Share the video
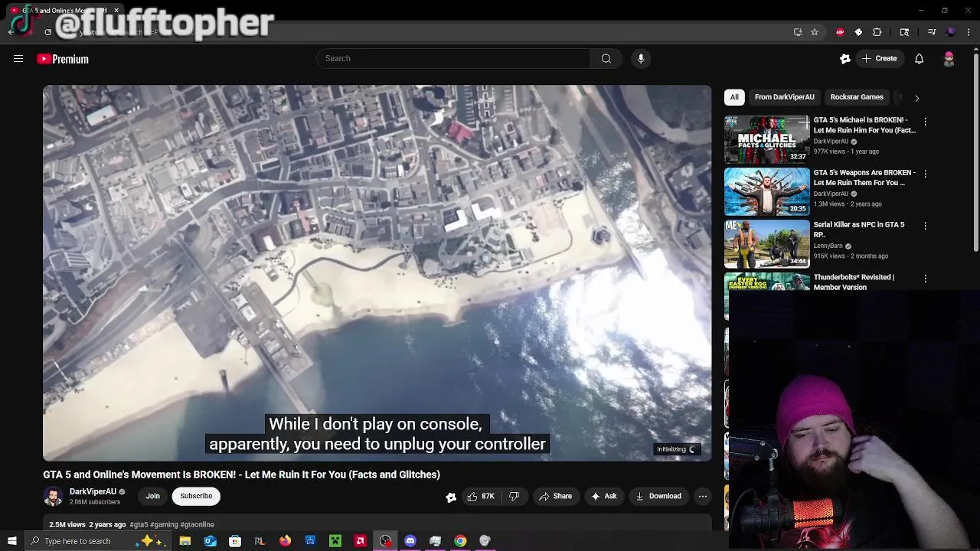This screenshot has height=551, width=980. click(556, 497)
